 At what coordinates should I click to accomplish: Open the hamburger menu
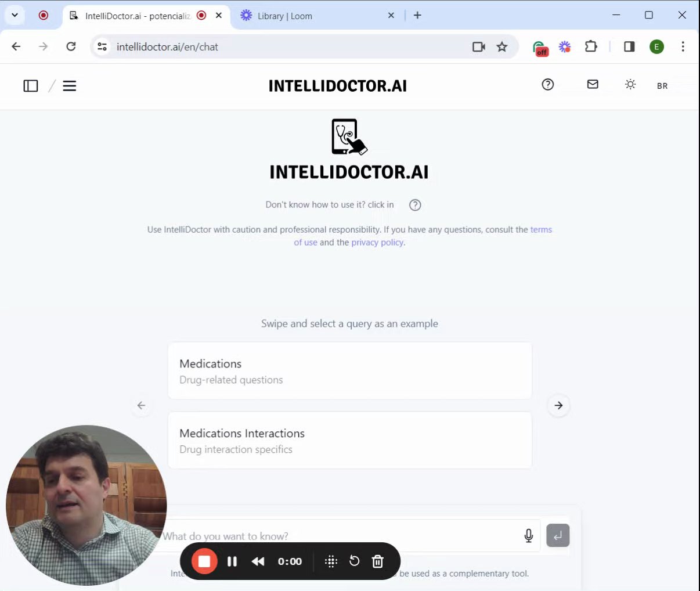pyautogui.click(x=70, y=86)
